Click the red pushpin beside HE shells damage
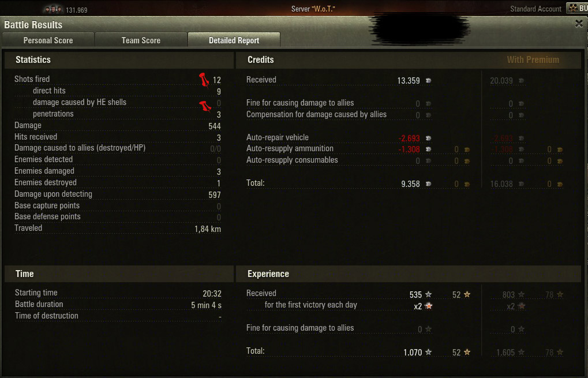 tap(205, 106)
